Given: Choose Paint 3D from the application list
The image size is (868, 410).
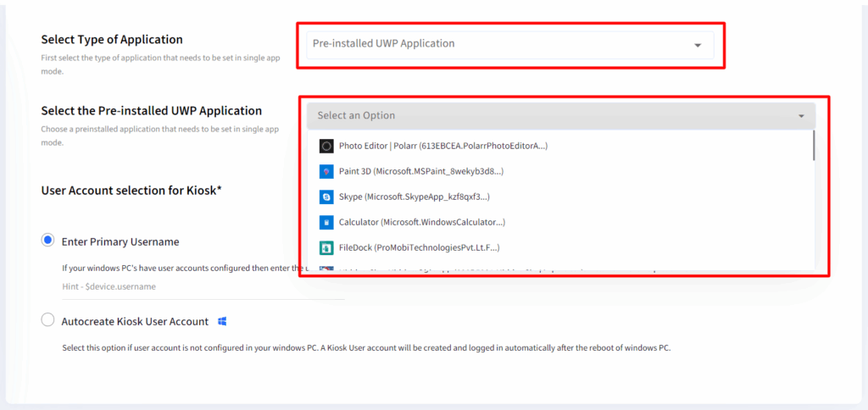Looking at the screenshot, I should tap(420, 171).
